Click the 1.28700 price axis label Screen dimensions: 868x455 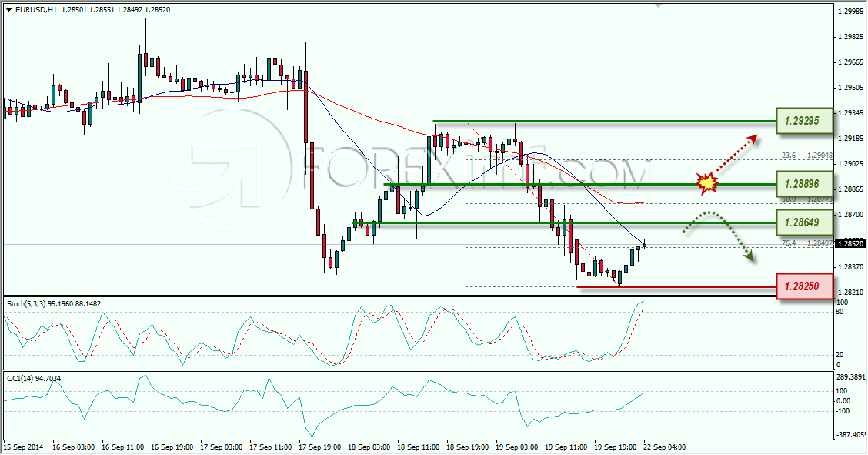coord(851,214)
